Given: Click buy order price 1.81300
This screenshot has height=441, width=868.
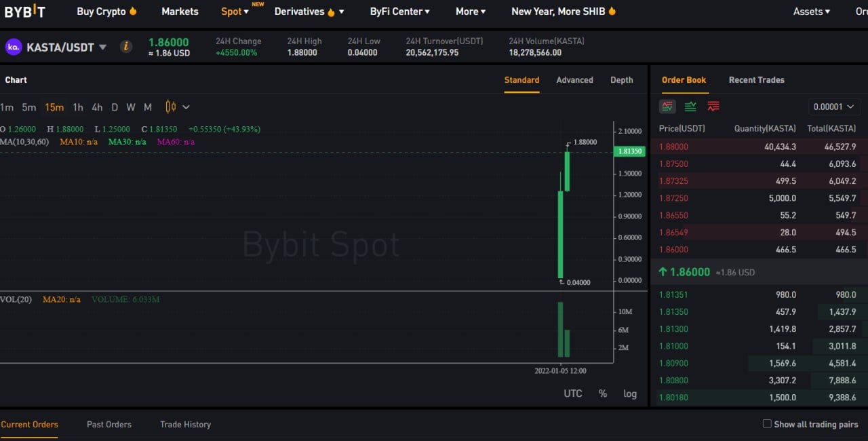Looking at the screenshot, I should (x=673, y=329).
